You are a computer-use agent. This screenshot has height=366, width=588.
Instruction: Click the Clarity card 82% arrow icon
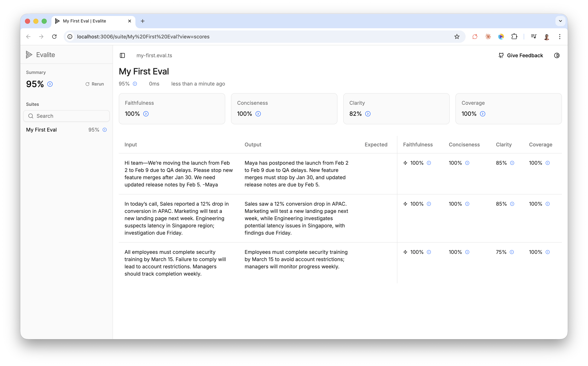(x=368, y=114)
